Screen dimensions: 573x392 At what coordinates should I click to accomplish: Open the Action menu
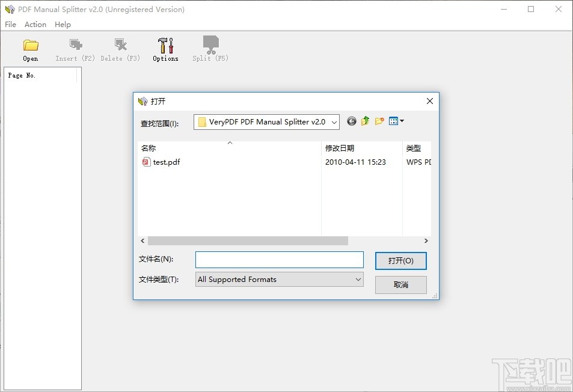(x=35, y=24)
